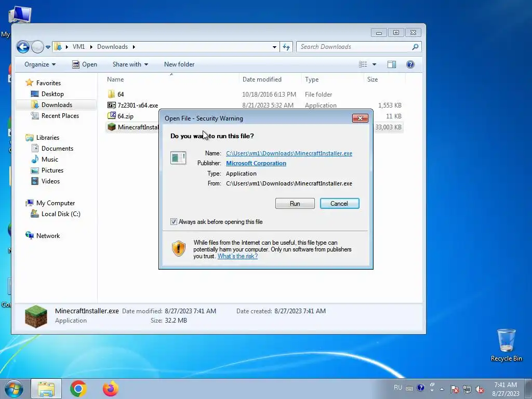Screen dimensions: 532x399
Task: Cancel the security warning dialog
Action: (339, 204)
